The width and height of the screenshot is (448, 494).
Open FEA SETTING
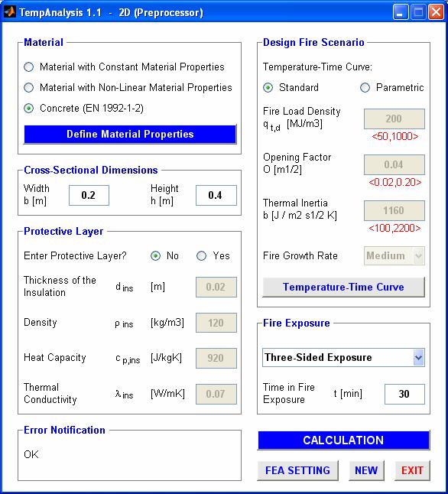[x=297, y=471]
